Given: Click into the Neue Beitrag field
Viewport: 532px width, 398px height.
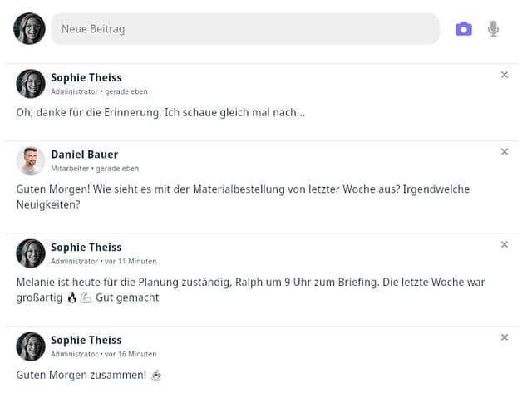Looking at the screenshot, I should [245, 29].
